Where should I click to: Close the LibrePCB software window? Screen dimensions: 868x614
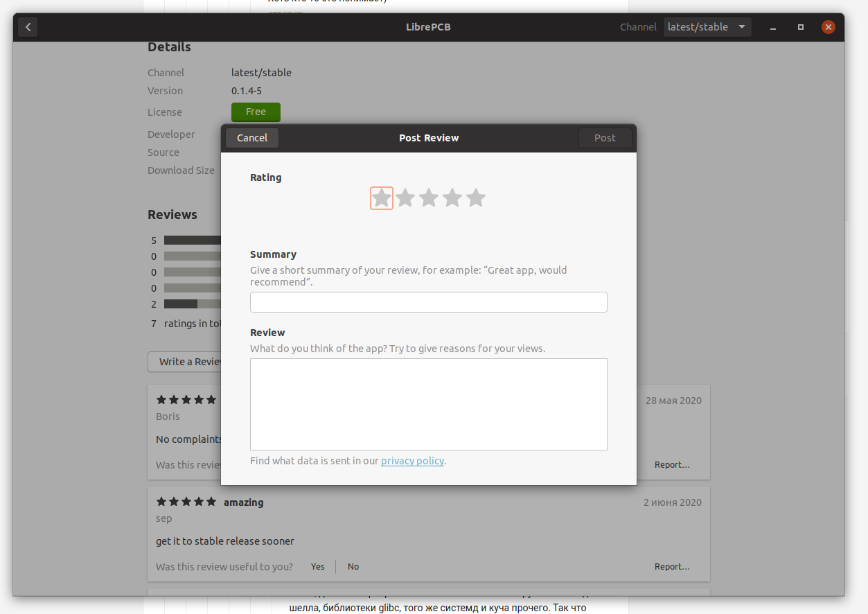pyautogui.click(x=828, y=27)
